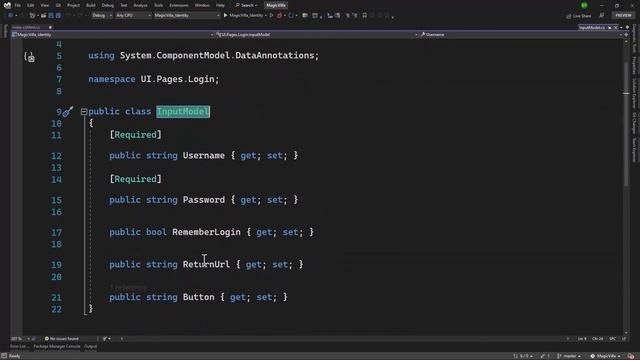The width and height of the screenshot is (640, 360).
Task: Close the InputModel.cs tab
Action: [616, 28]
